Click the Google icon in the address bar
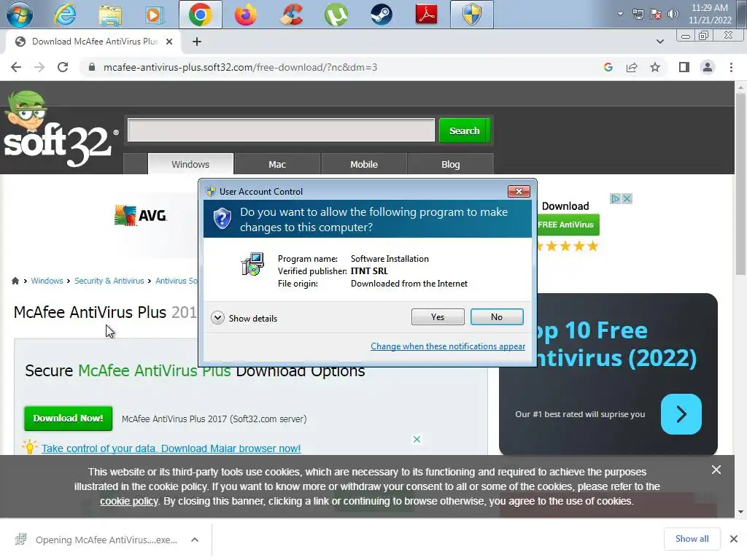Screen dimensions: 747x560 click(608, 67)
